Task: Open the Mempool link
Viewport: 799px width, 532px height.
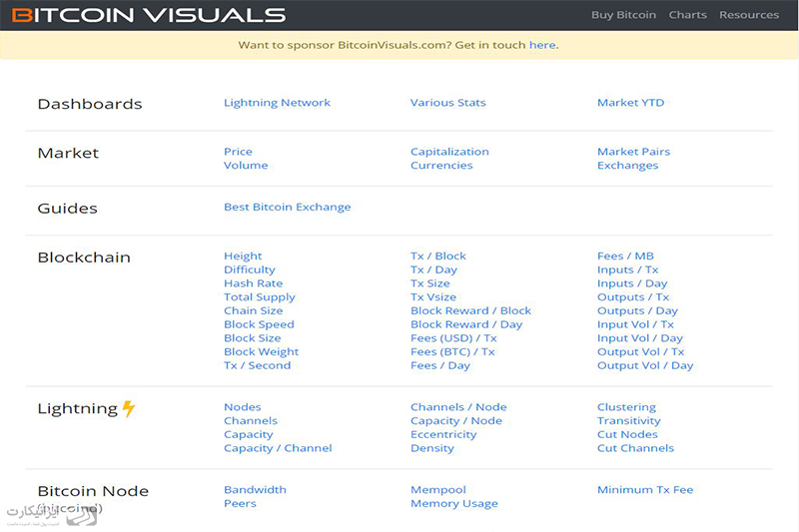Action: pos(438,490)
